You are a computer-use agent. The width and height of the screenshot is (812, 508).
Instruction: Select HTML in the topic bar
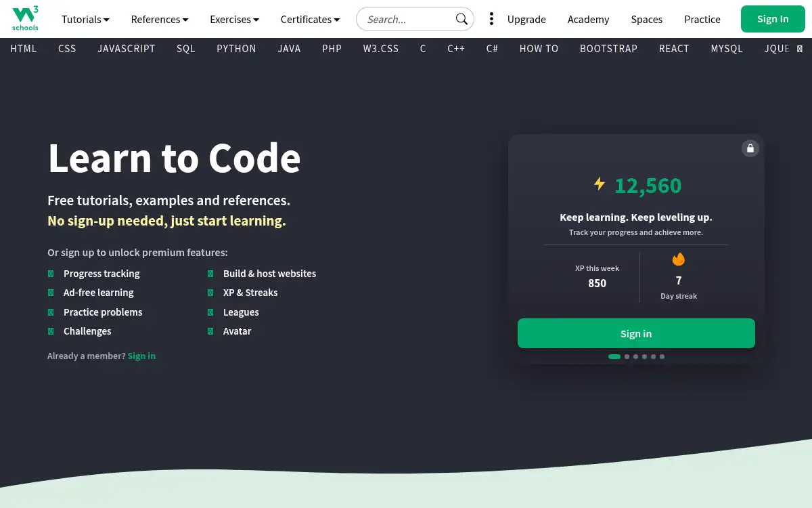24,49
